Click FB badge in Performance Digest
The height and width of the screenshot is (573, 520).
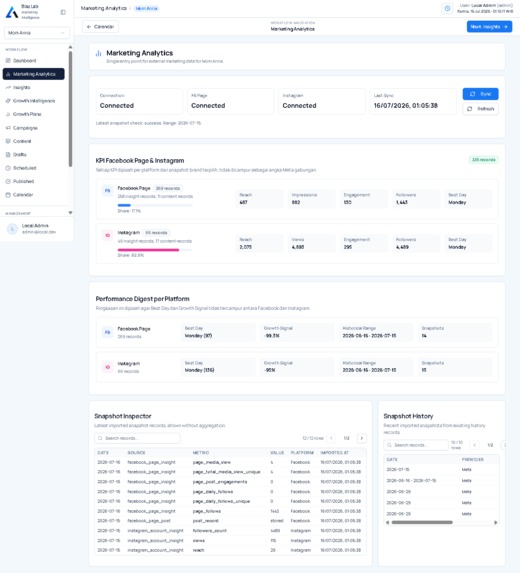[107, 332]
